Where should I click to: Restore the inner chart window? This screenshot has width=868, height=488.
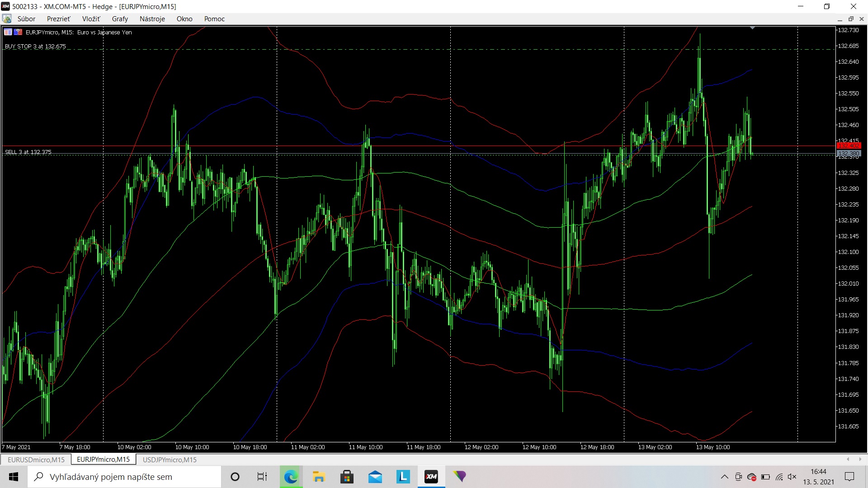click(x=850, y=19)
